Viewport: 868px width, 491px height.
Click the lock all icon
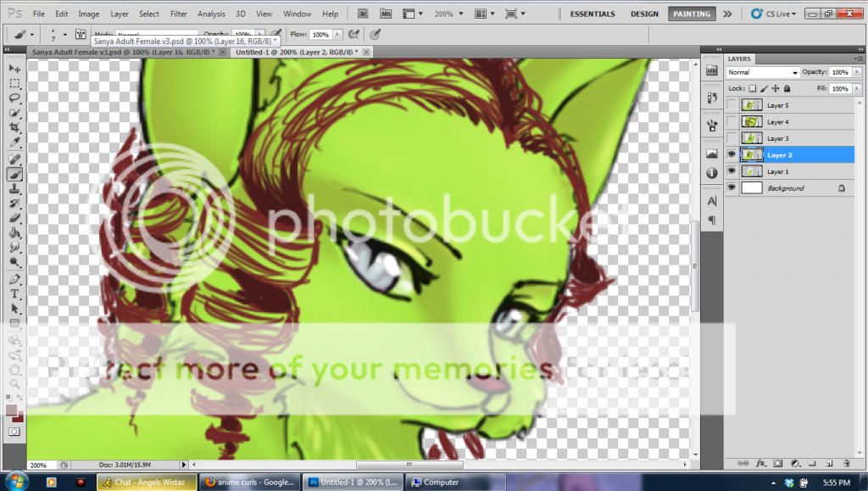787,88
